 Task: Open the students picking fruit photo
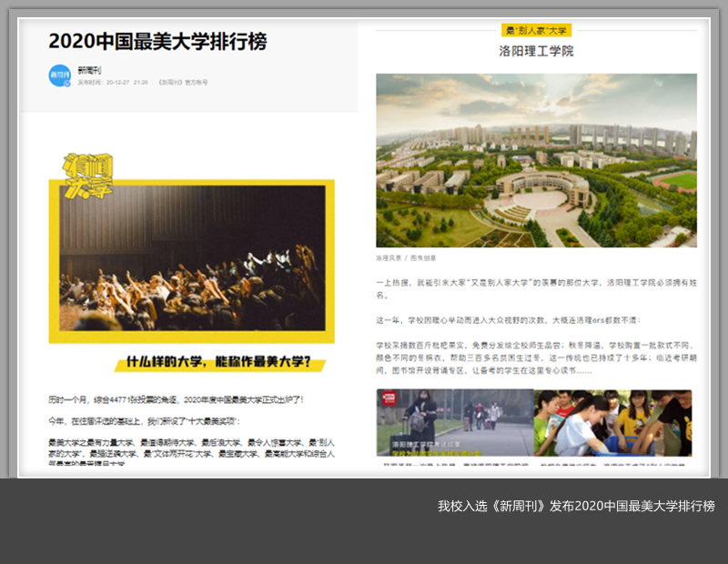click(x=612, y=422)
